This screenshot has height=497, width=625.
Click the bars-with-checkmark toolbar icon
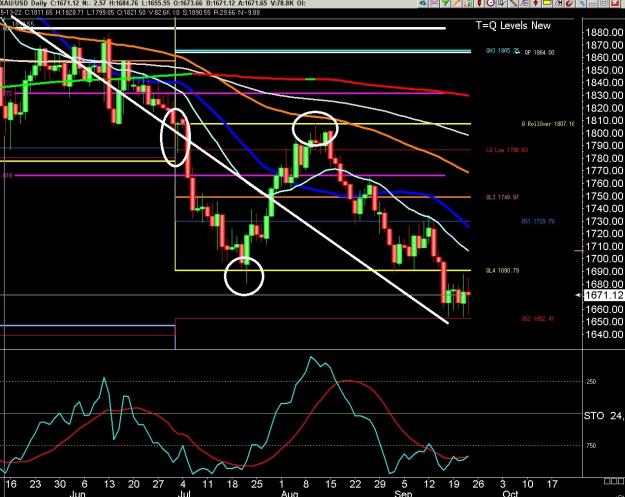[502, 3]
